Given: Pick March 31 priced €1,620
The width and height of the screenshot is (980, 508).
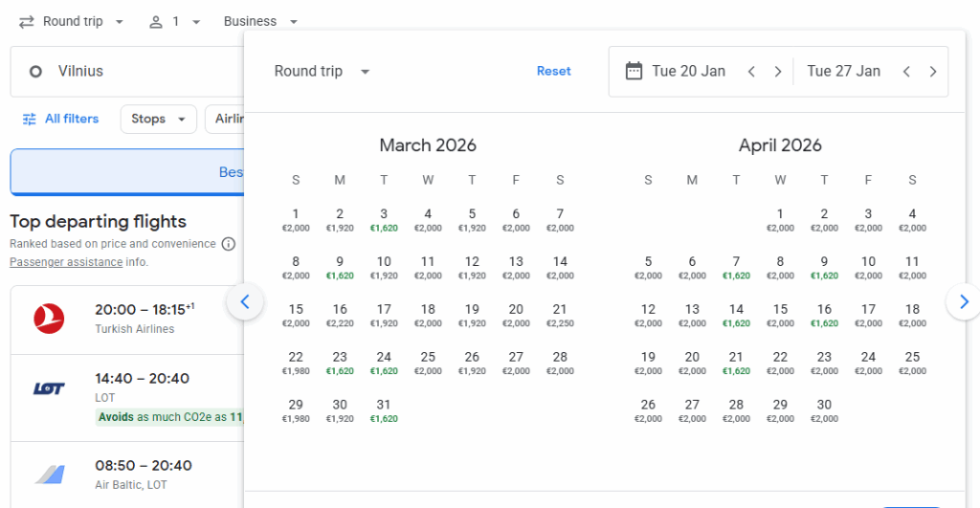Looking at the screenshot, I should coord(384,410).
